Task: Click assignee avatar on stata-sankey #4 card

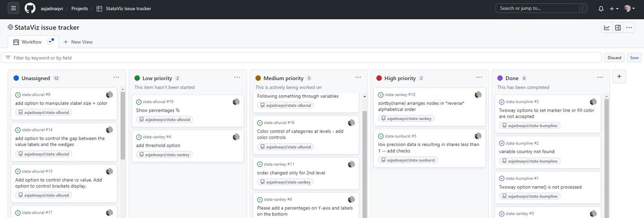Action: tap(236, 137)
